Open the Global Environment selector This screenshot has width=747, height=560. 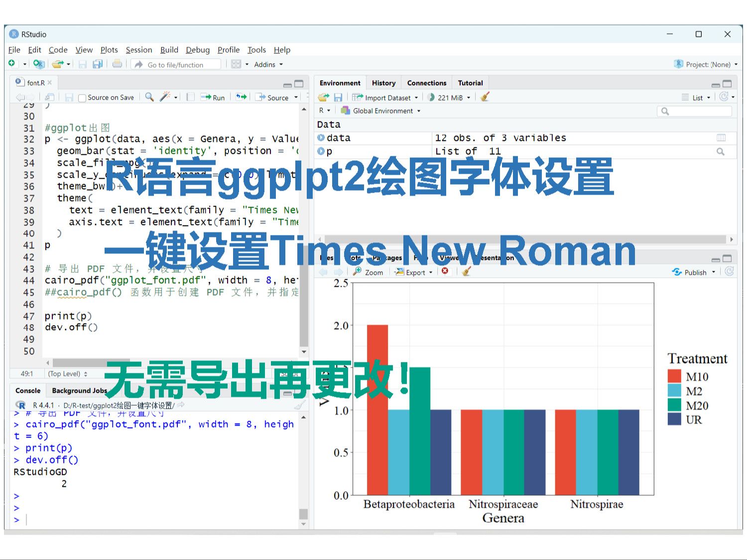click(x=380, y=111)
